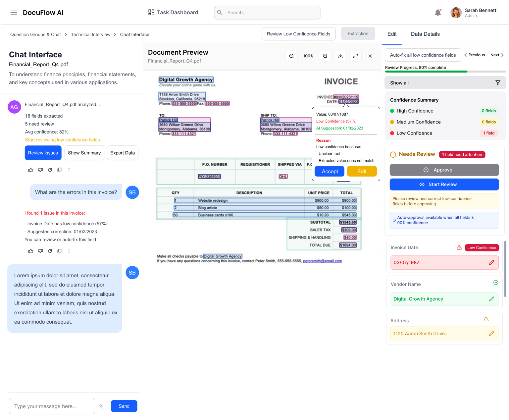The width and height of the screenshot is (509, 420).
Task: Open the Show all filter dropdown
Action: pos(445,83)
